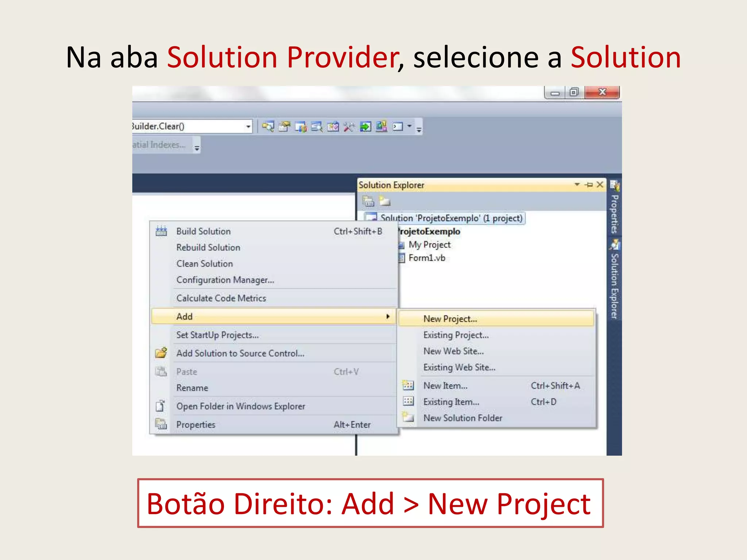Choose Rename in context menu

(273, 388)
